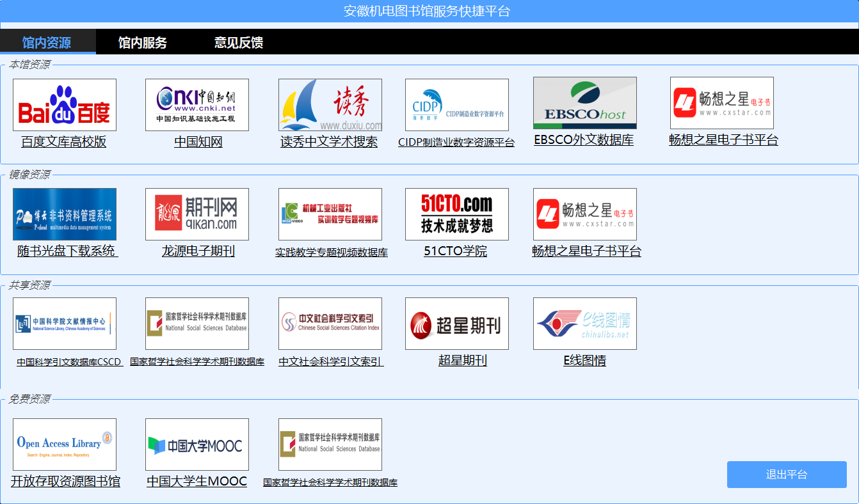Open the 中文社会科学引文索引 text link

click(331, 362)
